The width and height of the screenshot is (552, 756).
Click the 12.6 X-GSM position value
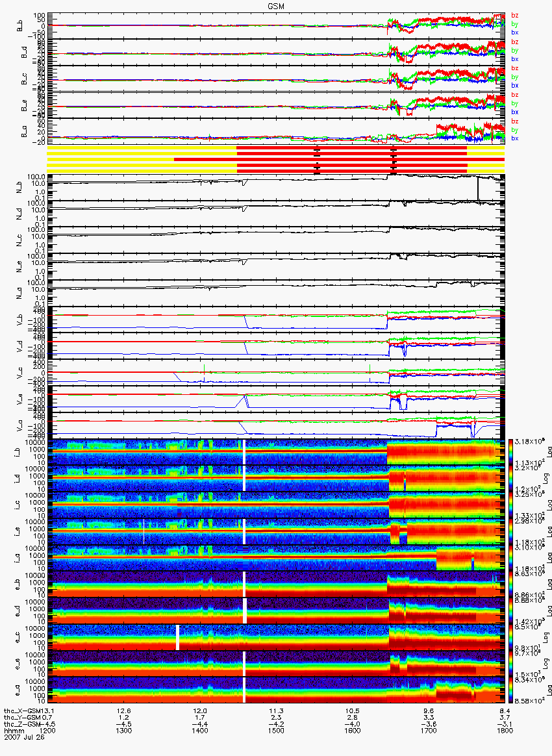(x=124, y=711)
